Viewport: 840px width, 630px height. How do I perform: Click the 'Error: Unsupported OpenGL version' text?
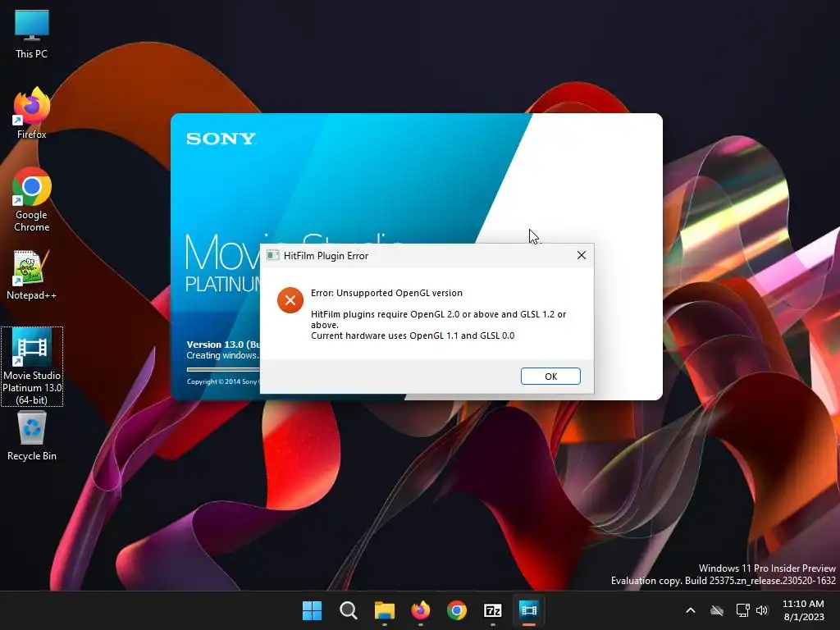(x=386, y=293)
